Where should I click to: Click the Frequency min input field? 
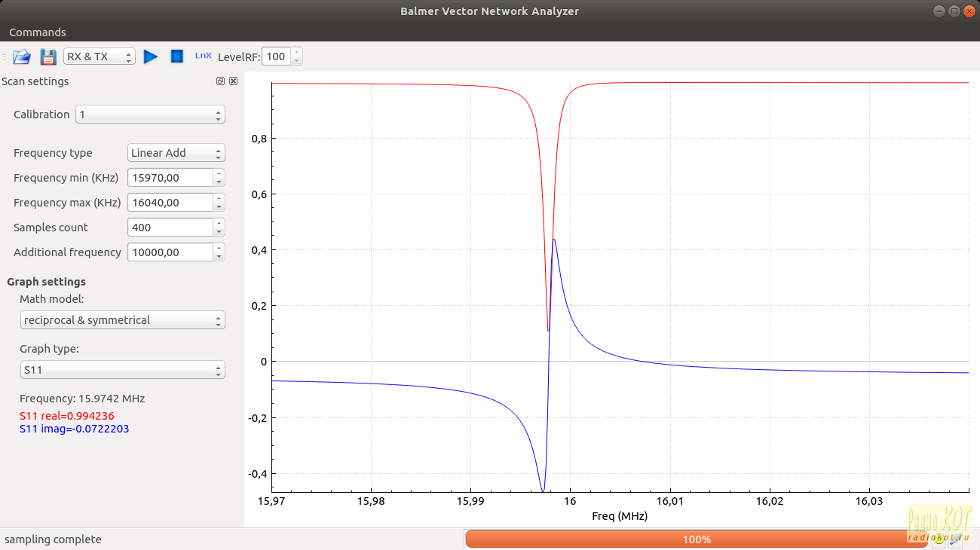click(170, 178)
